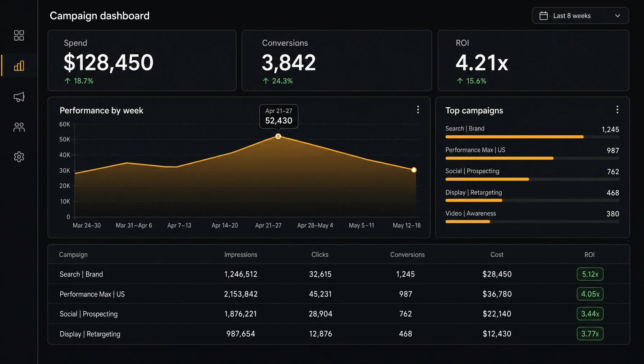This screenshot has height=364, width=644.
Task: Click the 3.77x ROI badge
Action: coord(590,334)
